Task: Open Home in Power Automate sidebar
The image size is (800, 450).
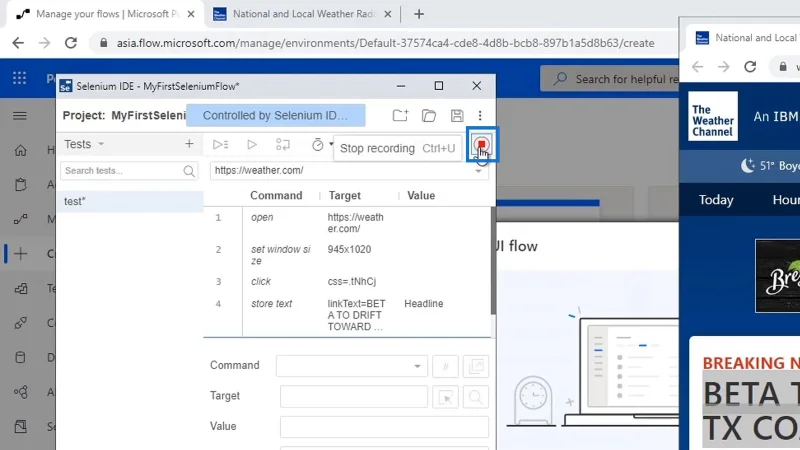Action: [20, 150]
